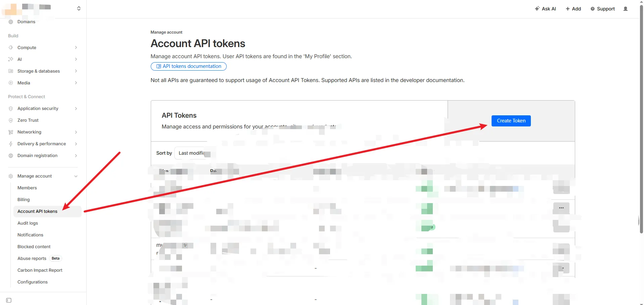The height and width of the screenshot is (305, 644).
Task: Click the Add button in header
Action: click(x=573, y=9)
